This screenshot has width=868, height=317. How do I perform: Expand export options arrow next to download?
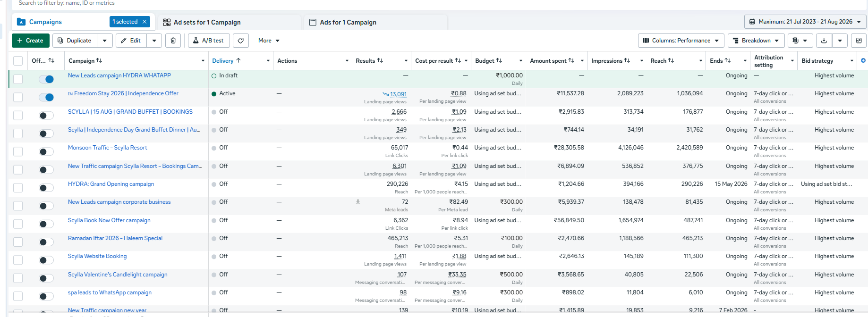point(840,41)
